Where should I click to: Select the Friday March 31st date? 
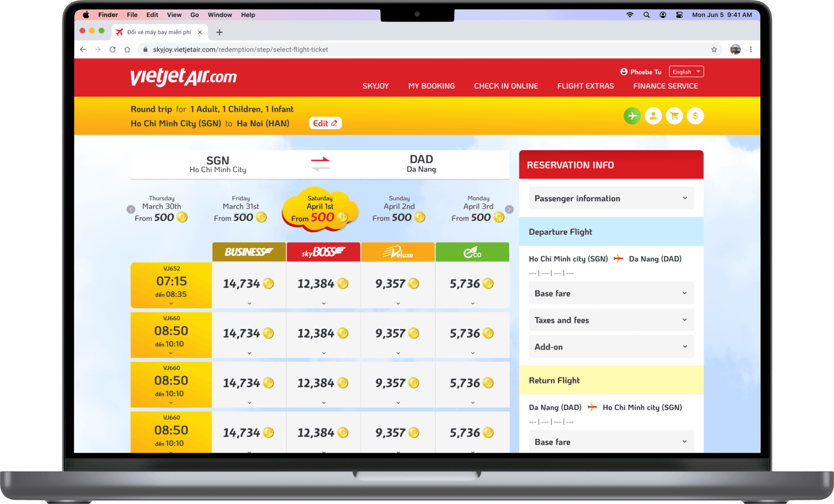click(241, 209)
